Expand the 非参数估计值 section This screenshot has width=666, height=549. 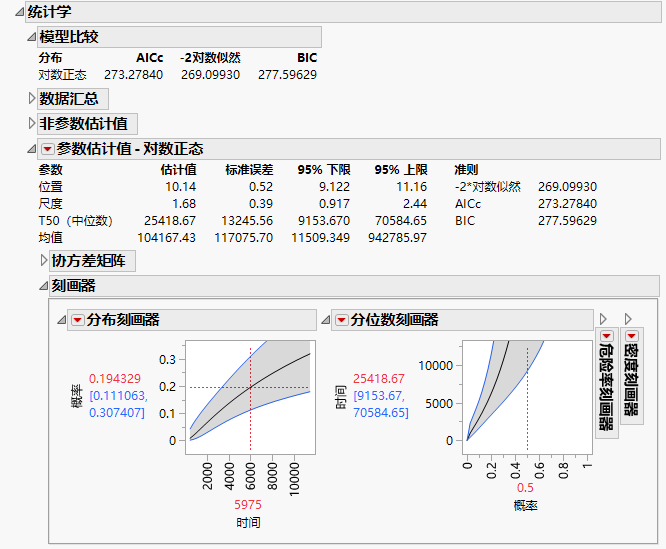(31, 124)
